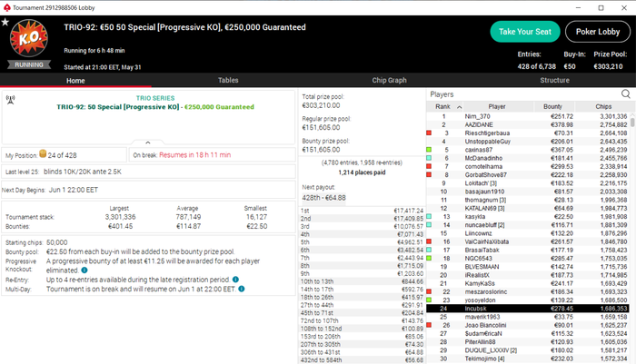
Task: Select player UnstoppableGuy row
Action: (x=528, y=142)
